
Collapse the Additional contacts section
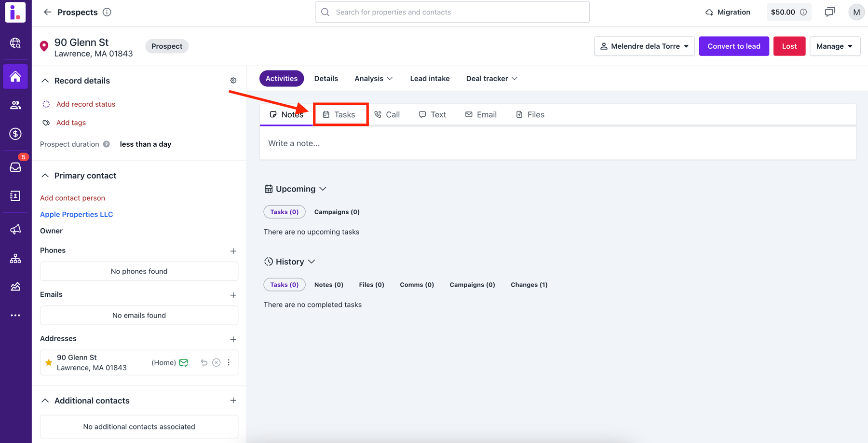click(x=45, y=401)
